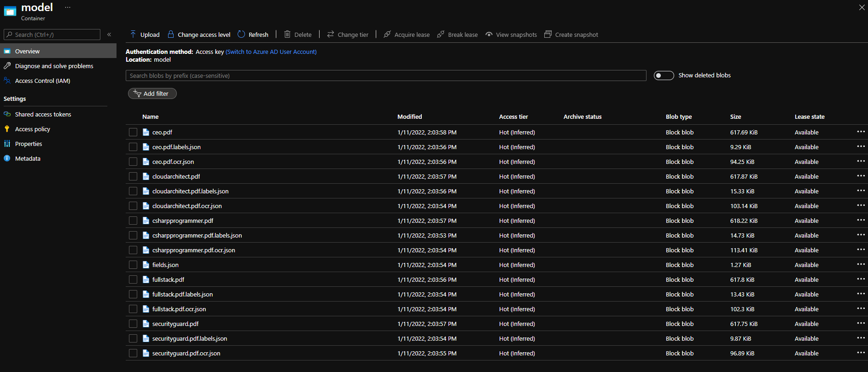This screenshot has height=372, width=868.
Task: Click the Upload arrow icon
Action: (133, 35)
